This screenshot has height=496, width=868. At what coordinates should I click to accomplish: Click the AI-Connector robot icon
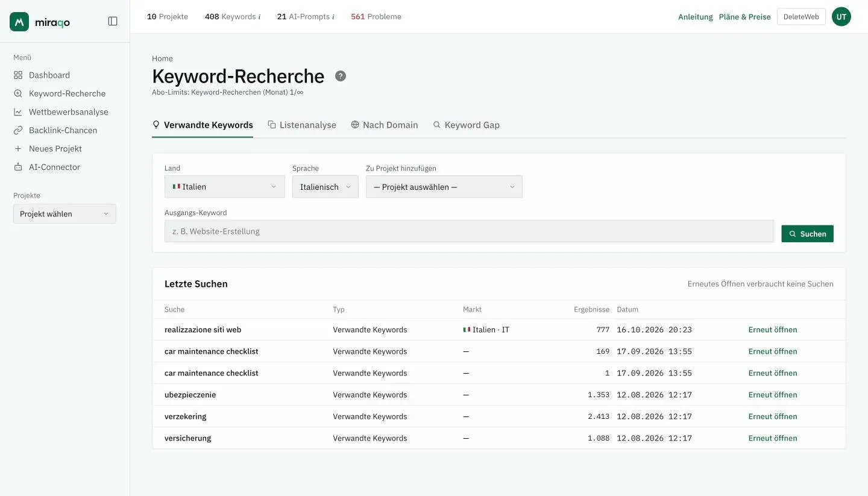click(x=18, y=167)
